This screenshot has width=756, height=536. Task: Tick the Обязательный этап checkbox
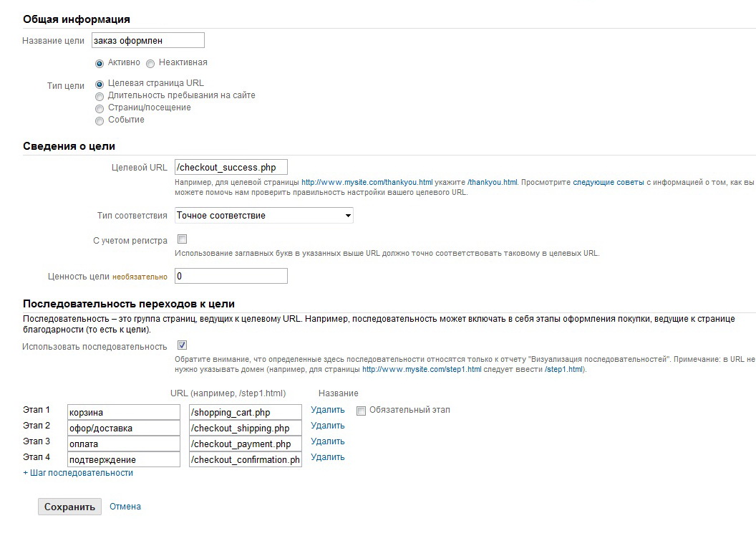[x=362, y=411]
